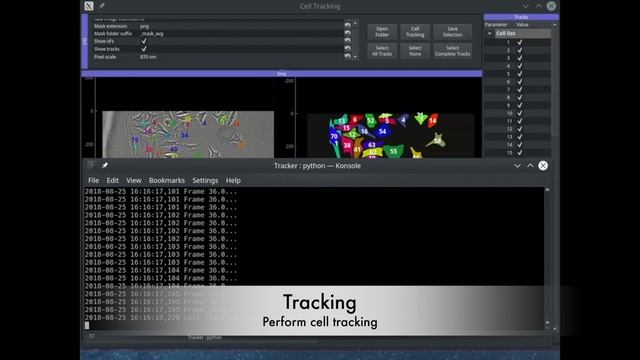The height and width of the screenshot is (360, 640).
Task: Click the Konsole vertical scrollbar track
Action: click(x=547, y=256)
